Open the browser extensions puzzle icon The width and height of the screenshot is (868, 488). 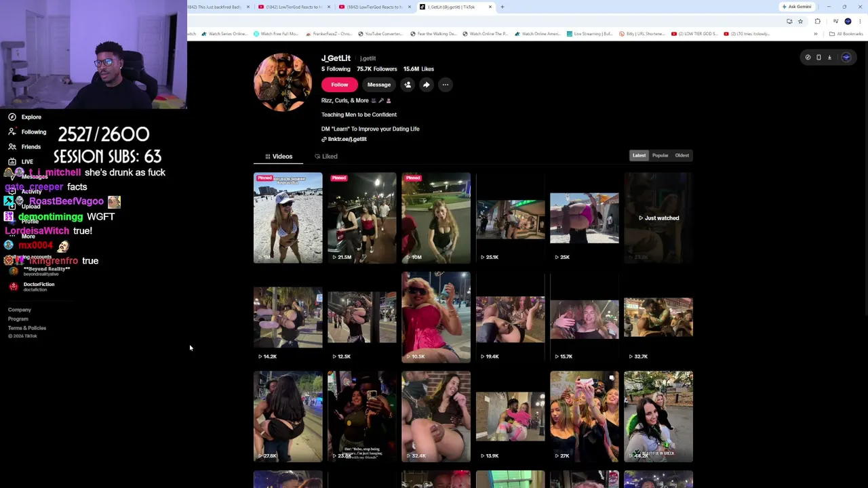817,21
